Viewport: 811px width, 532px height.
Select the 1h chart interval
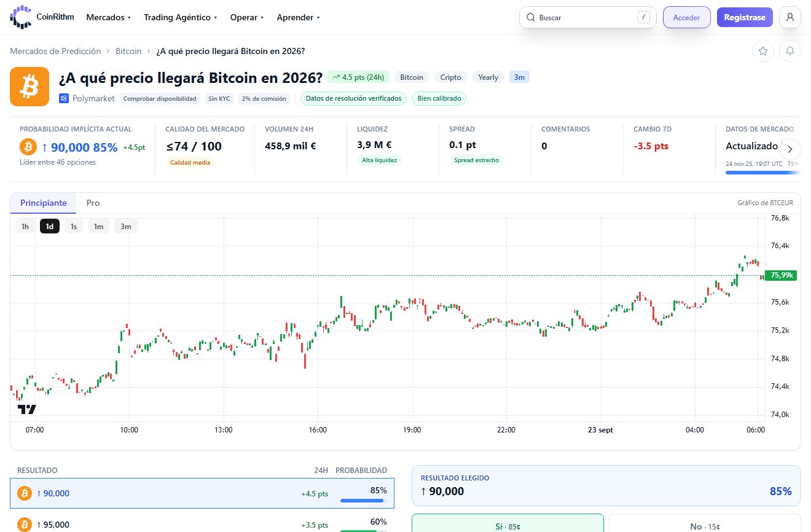point(25,226)
